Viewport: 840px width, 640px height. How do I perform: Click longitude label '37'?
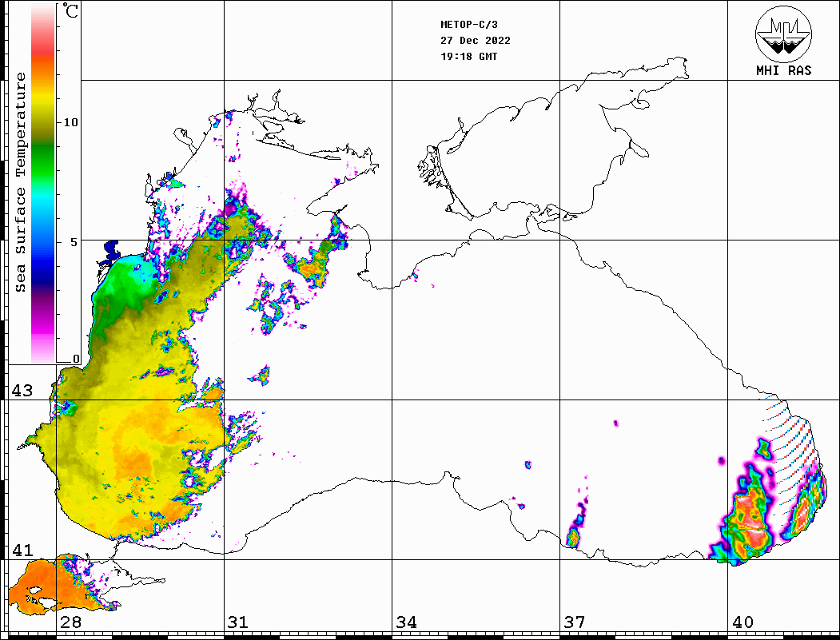click(x=575, y=622)
